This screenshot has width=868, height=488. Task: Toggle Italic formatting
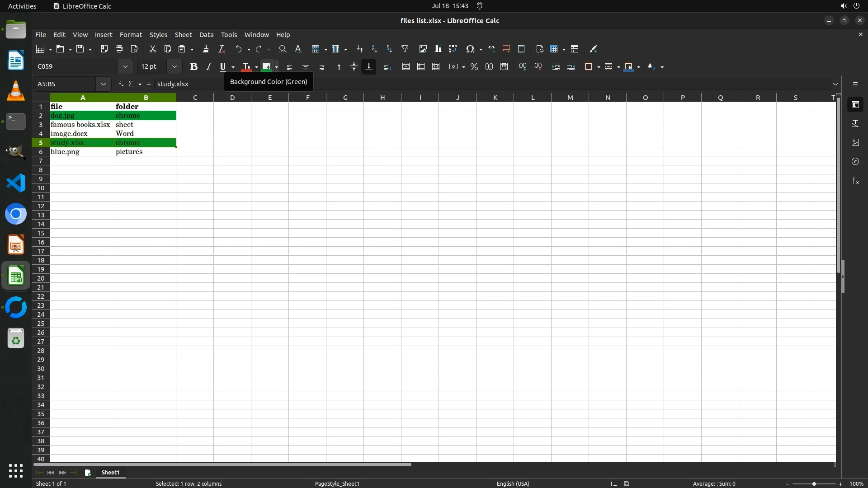(x=208, y=67)
